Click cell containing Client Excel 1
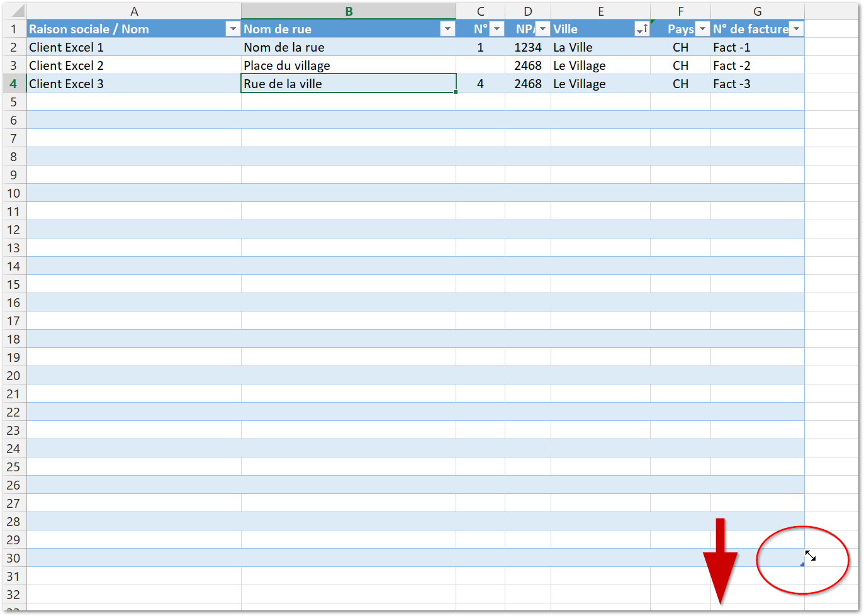864x616 pixels. [x=66, y=47]
